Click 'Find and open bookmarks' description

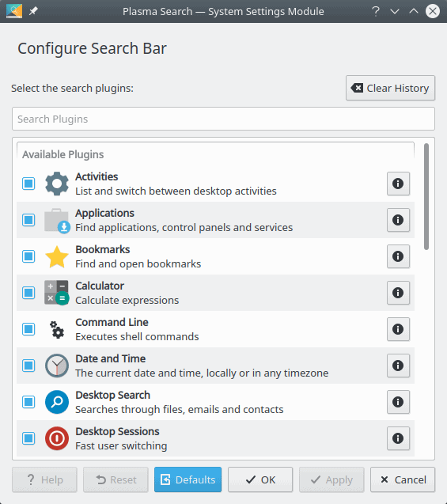click(138, 264)
